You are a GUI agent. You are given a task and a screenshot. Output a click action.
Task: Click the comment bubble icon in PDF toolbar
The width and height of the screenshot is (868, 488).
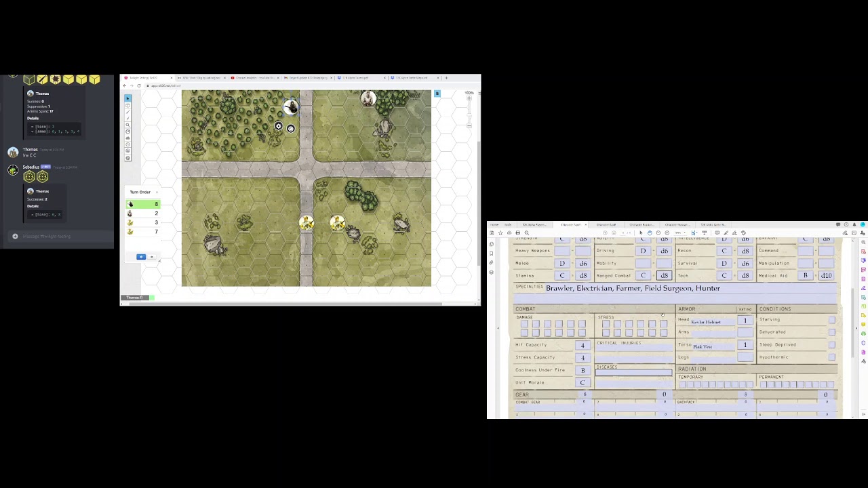pyautogui.click(x=717, y=233)
